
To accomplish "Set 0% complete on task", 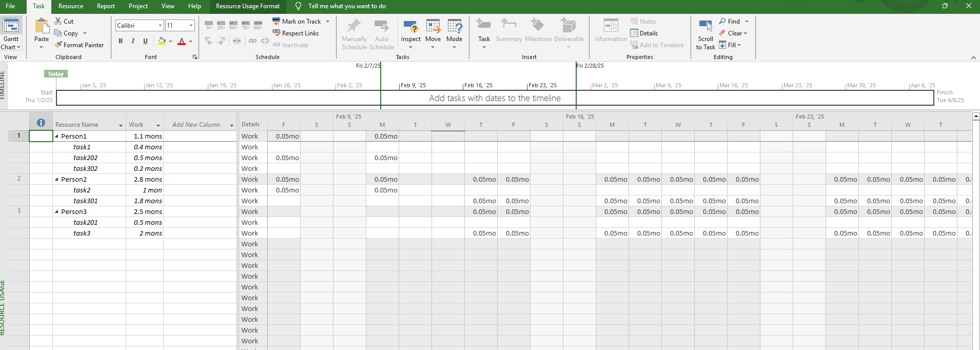I will click(209, 25).
